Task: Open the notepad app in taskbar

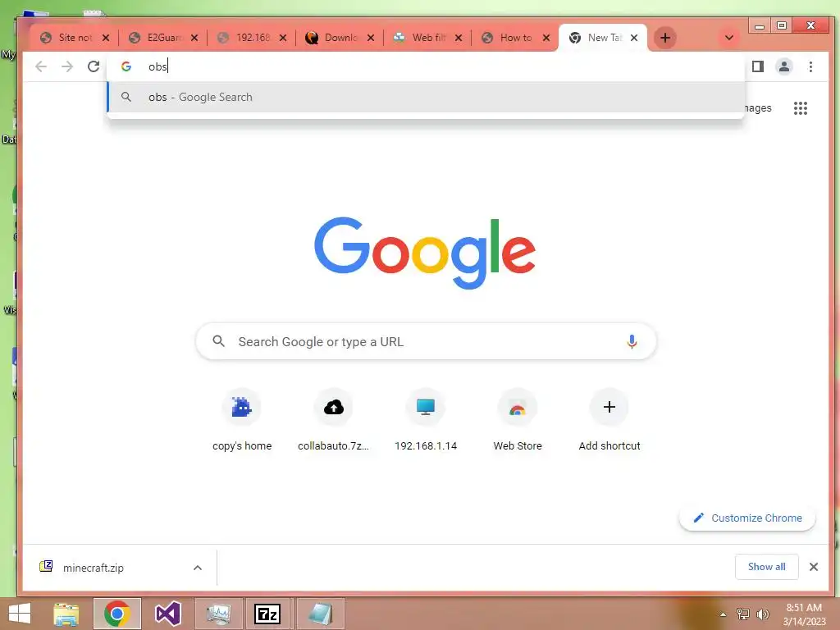Action: 319,614
